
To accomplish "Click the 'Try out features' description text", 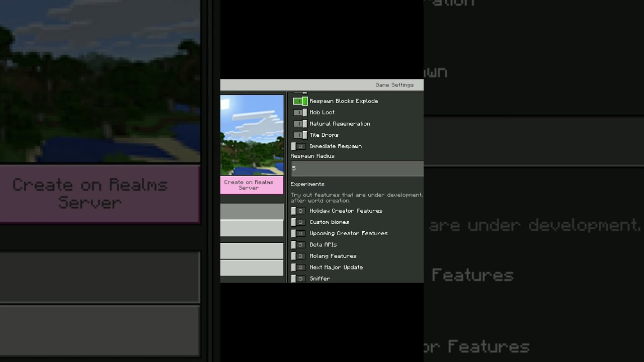I will coord(357,198).
